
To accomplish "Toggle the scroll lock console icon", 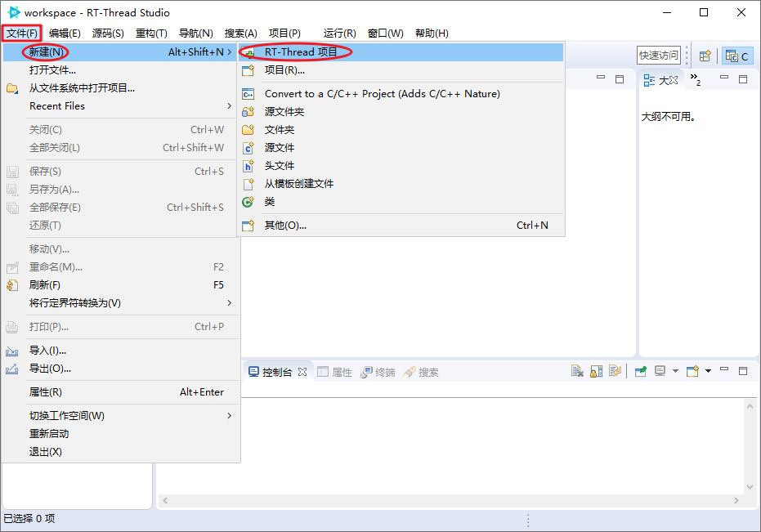I will click(596, 371).
